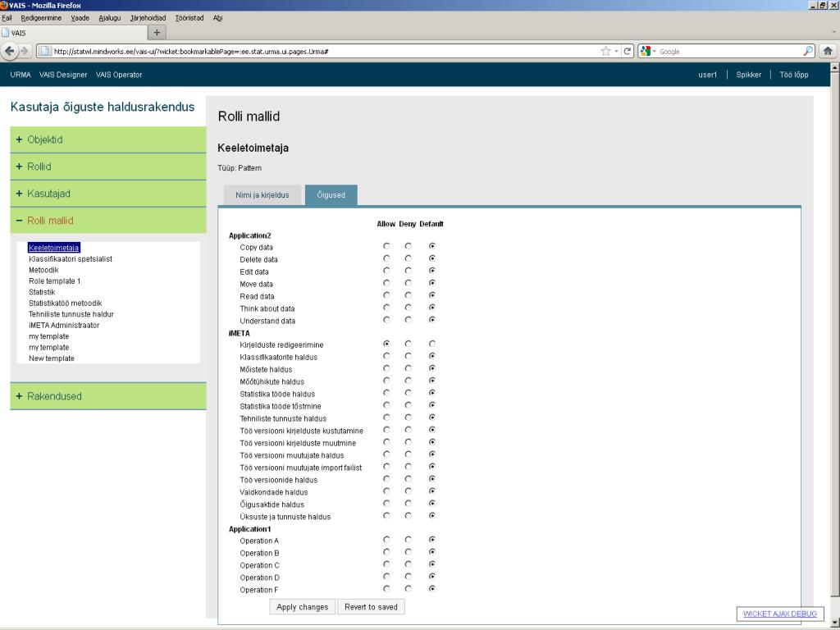Open the Tööriistad menu

click(x=189, y=18)
